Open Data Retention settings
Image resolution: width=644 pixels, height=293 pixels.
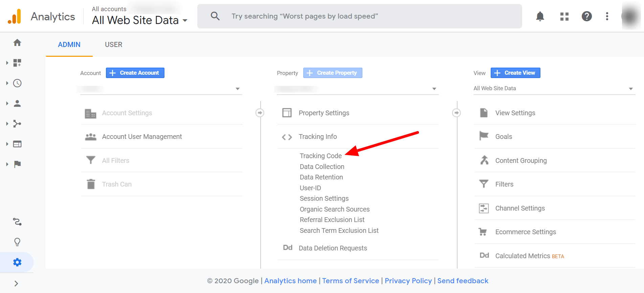click(x=321, y=177)
